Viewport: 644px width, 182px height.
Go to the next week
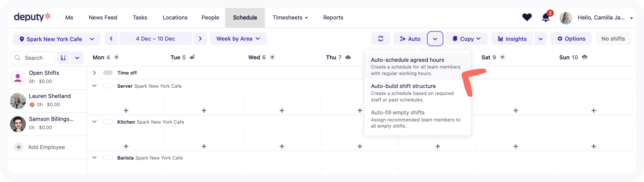click(200, 39)
